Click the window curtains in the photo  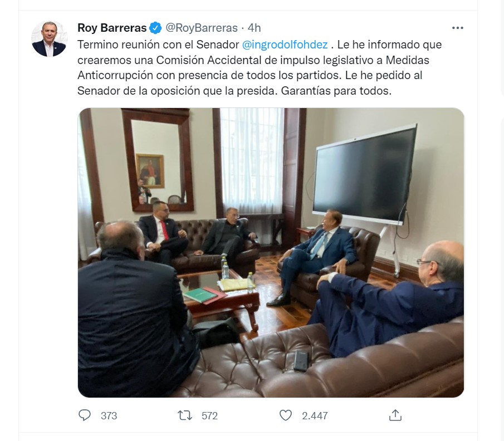(252, 160)
